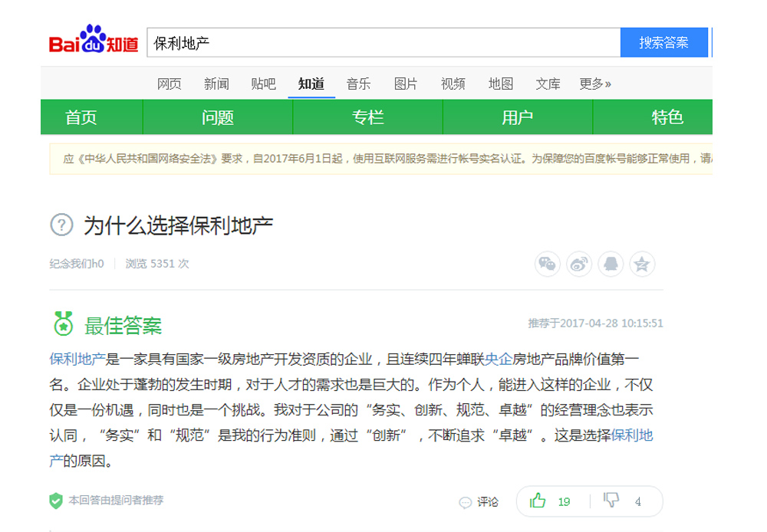Image resolution: width=767 pixels, height=532 pixels.
Task: Click the question title 为什么选择保利地产
Action: coord(178,225)
